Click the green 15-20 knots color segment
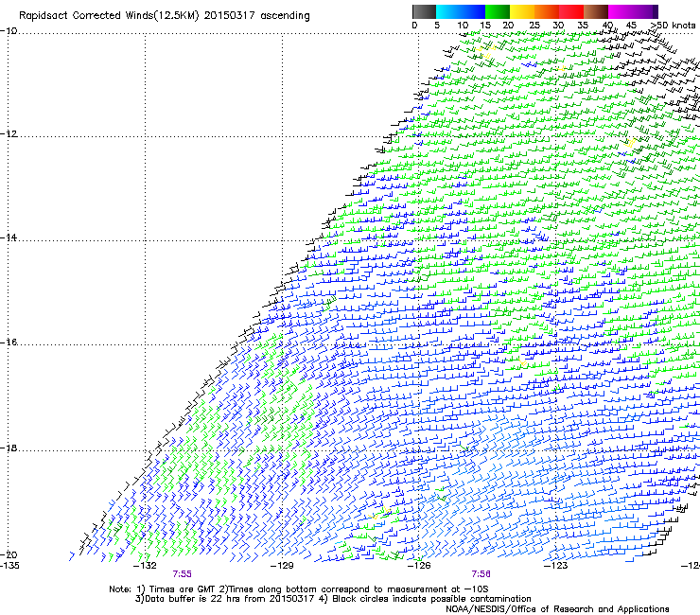 click(498, 11)
